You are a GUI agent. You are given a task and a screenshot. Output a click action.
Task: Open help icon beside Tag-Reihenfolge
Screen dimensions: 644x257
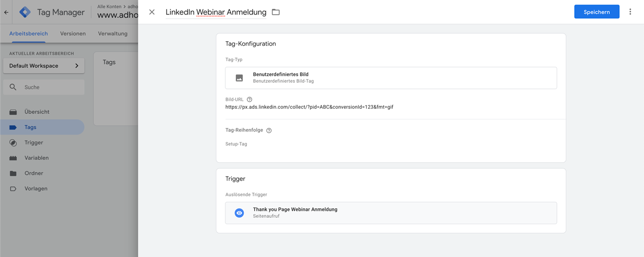(x=269, y=130)
